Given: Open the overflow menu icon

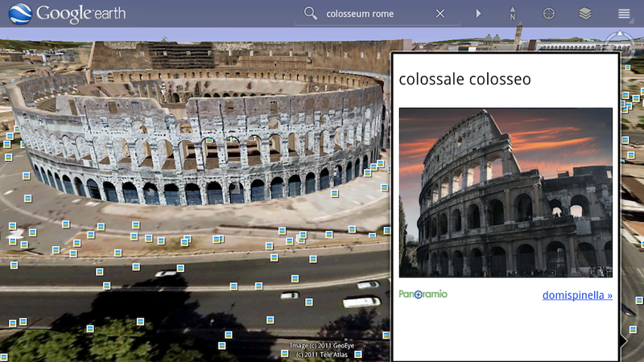Looking at the screenshot, I should tap(624, 14).
